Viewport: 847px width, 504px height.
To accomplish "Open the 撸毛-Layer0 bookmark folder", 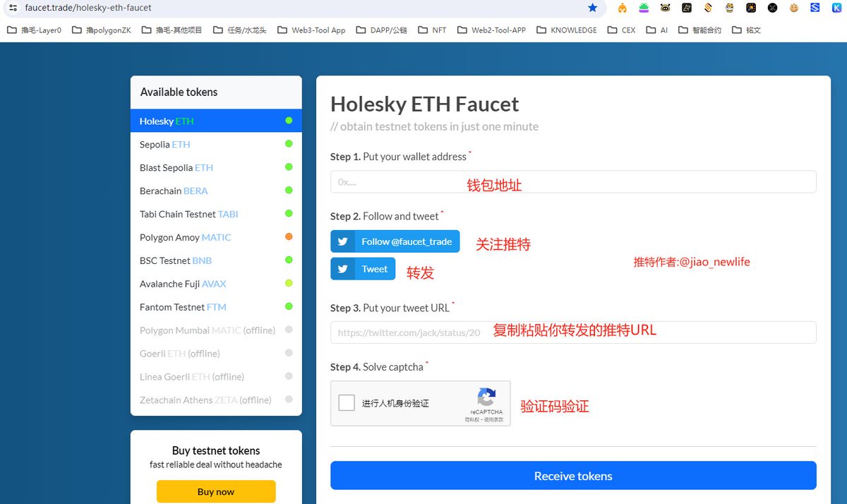I will (35, 30).
